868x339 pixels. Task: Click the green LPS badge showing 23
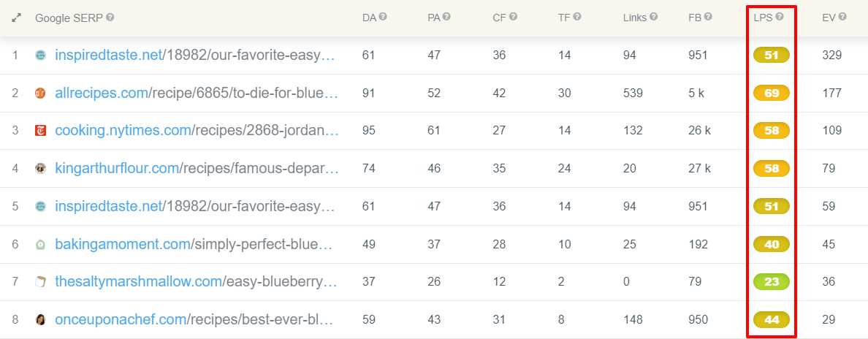(x=771, y=282)
